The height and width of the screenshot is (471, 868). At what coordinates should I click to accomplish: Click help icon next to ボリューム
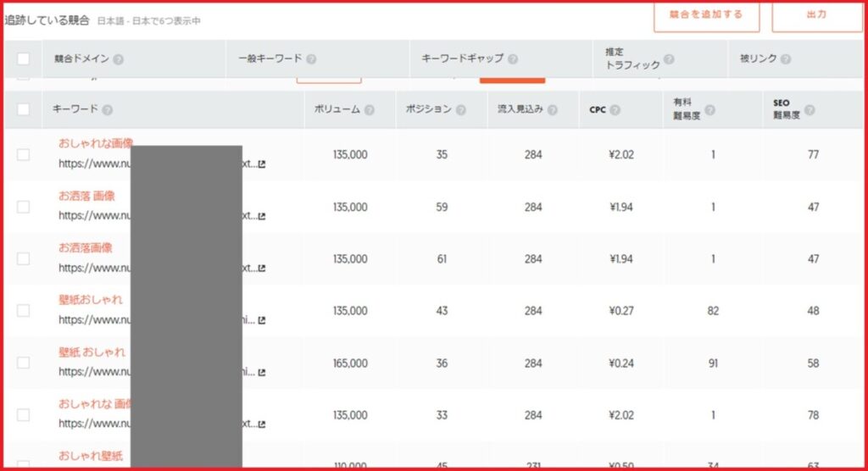pos(370,109)
